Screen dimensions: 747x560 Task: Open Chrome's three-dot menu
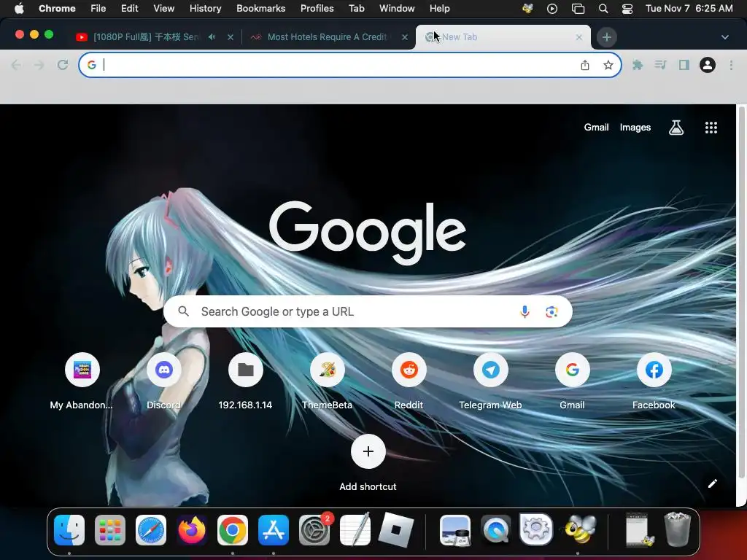coord(731,65)
